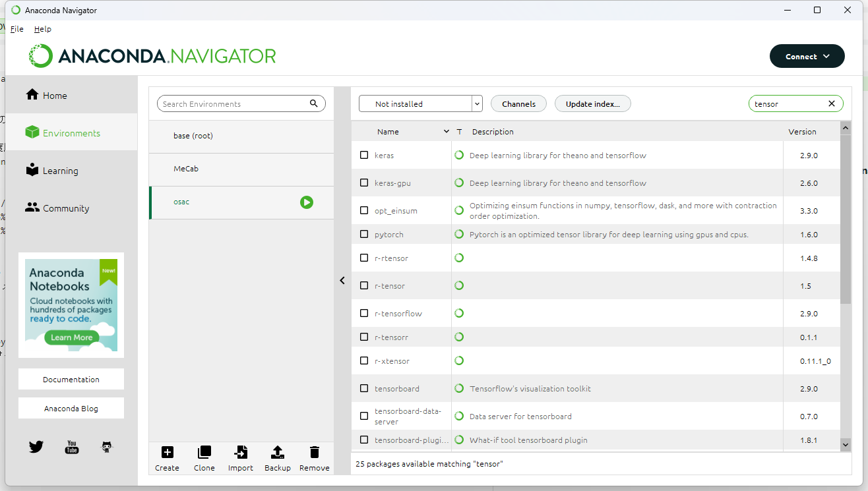Open the Connect dropdown button

tap(807, 56)
